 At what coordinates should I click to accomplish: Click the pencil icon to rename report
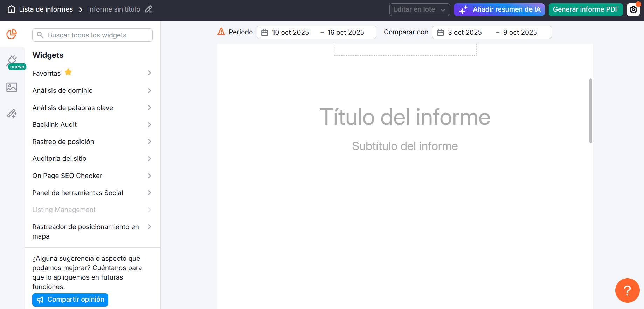pyautogui.click(x=148, y=9)
